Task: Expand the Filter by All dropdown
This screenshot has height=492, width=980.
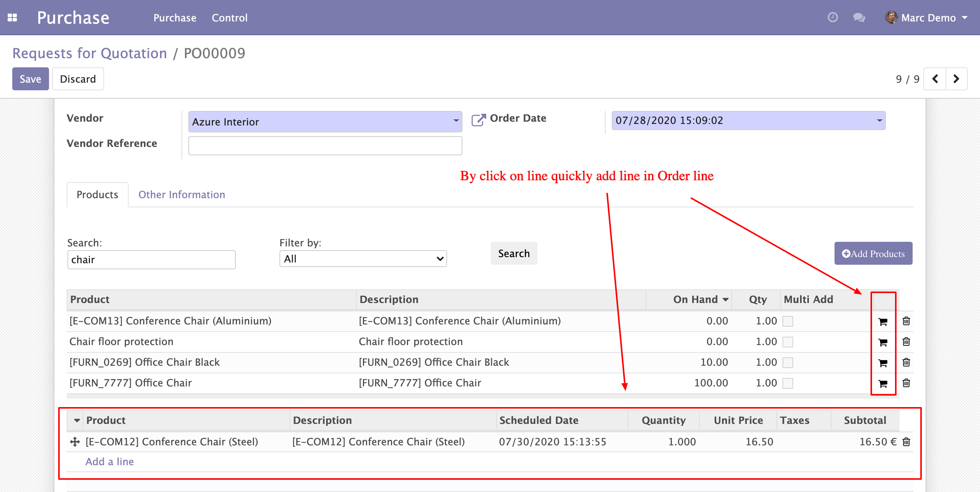Action: pos(363,259)
